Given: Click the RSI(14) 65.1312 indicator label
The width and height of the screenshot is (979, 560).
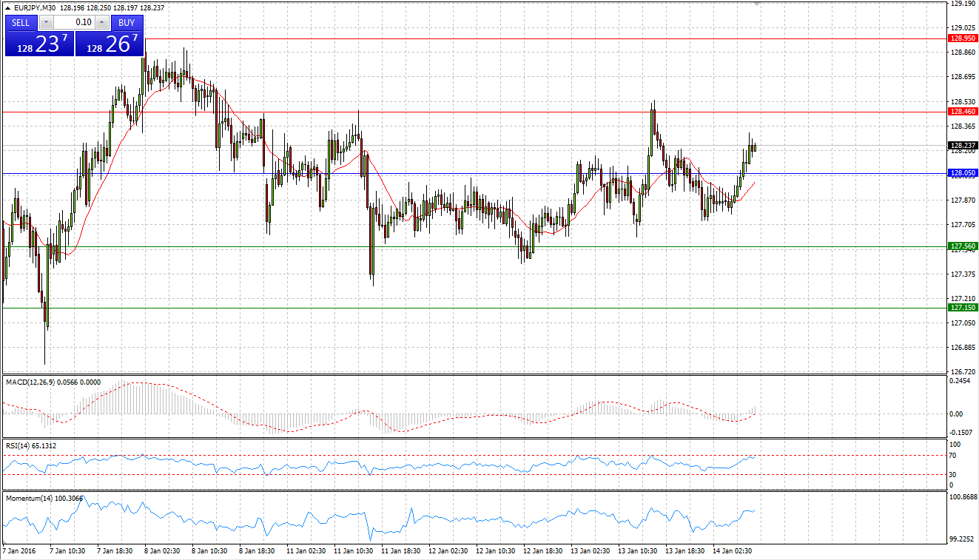Looking at the screenshot, I should tap(31, 446).
